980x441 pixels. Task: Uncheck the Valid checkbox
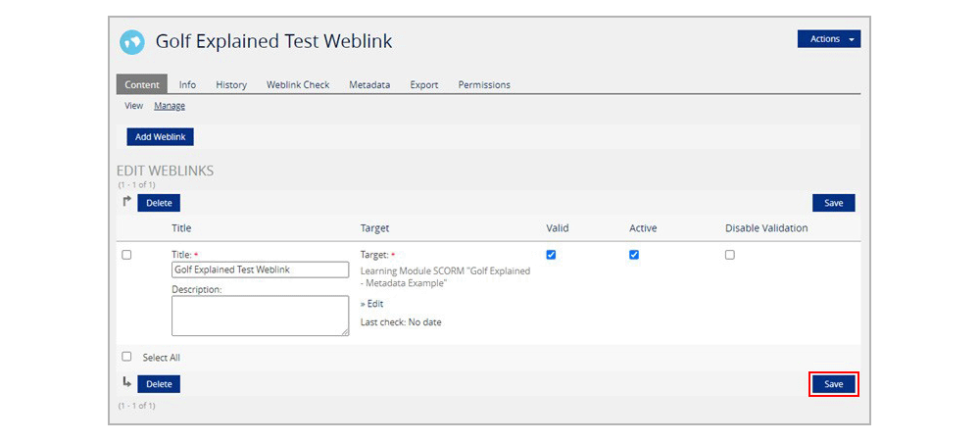coord(551,255)
